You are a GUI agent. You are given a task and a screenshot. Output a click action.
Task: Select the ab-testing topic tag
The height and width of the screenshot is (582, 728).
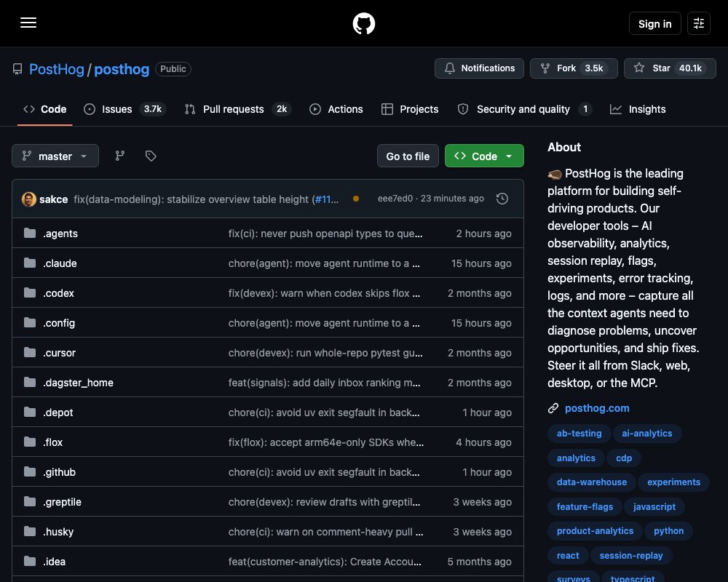[579, 434]
